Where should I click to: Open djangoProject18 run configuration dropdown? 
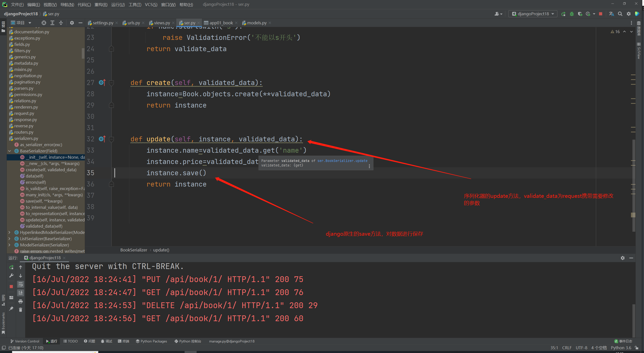533,14
